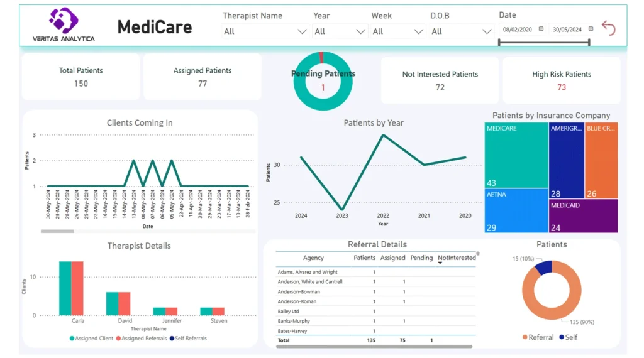Viewport: 644px width, 358px height.
Task: Select the MEDICARE tile in treemap
Action: click(516, 155)
